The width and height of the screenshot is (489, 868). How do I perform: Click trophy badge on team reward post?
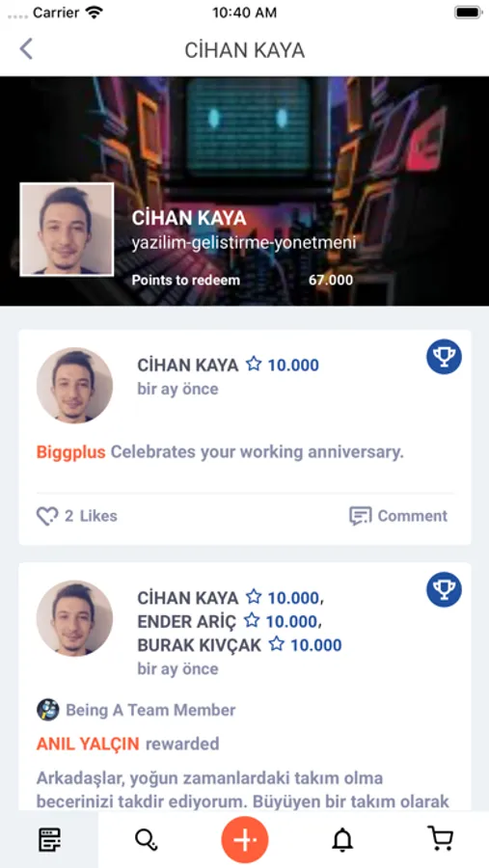point(444,589)
